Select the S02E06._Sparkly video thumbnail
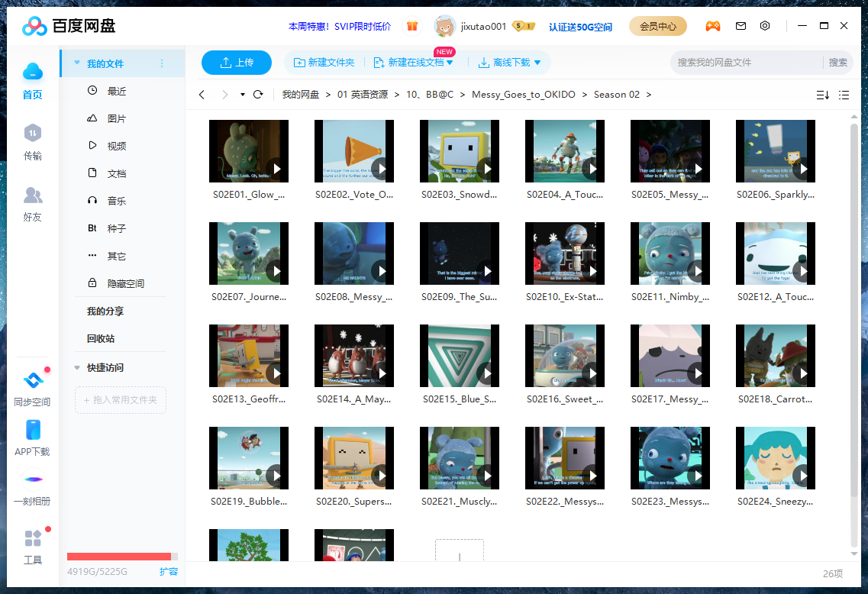This screenshot has height=594, width=868. (776, 151)
